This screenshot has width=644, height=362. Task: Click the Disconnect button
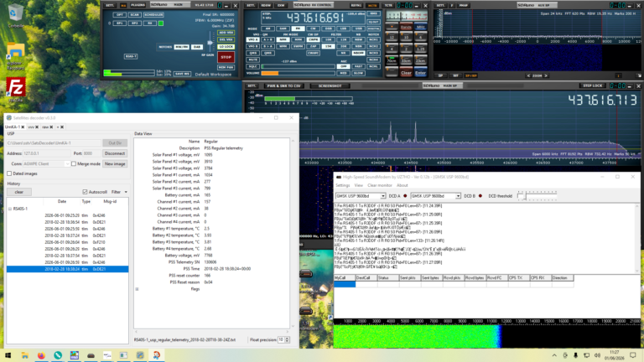point(115,153)
